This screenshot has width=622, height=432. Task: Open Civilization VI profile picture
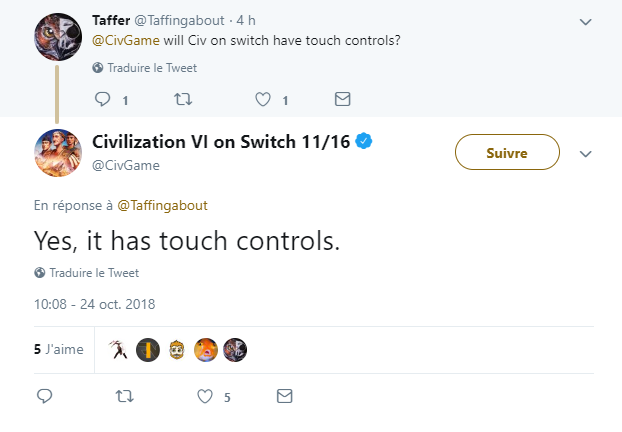tap(57, 153)
